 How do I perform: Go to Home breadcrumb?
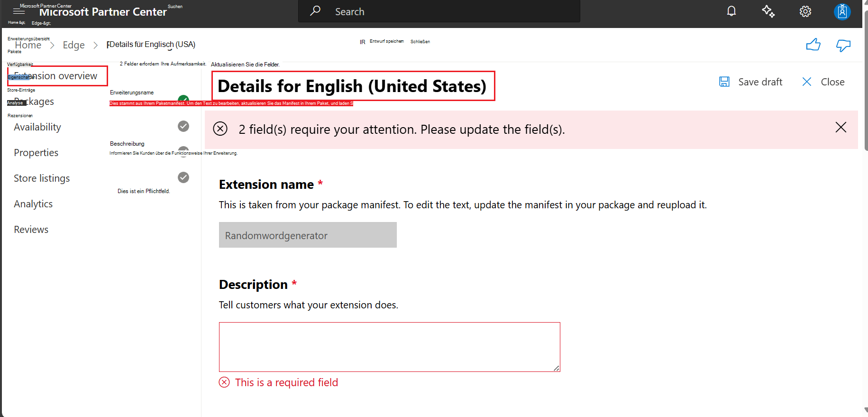point(28,45)
